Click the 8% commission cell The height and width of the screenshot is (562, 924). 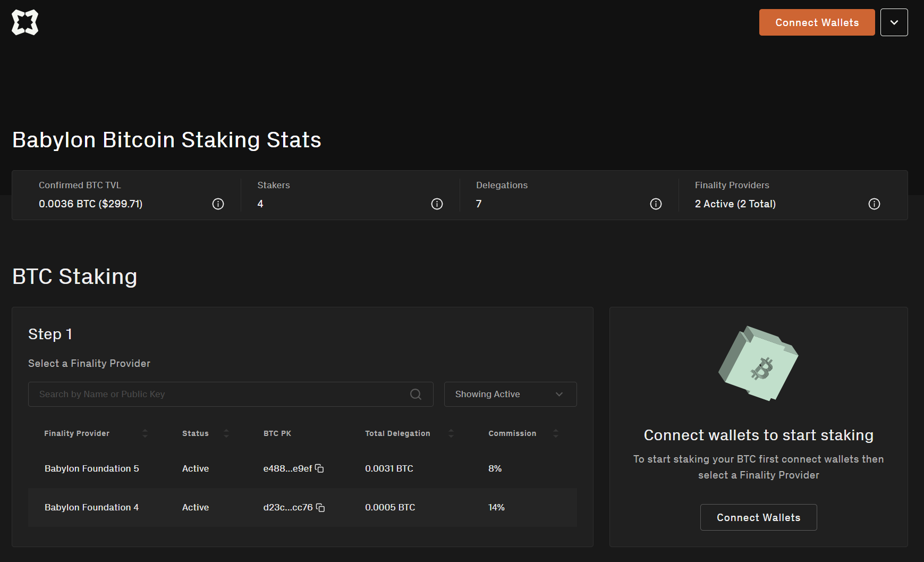(x=495, y=468)
